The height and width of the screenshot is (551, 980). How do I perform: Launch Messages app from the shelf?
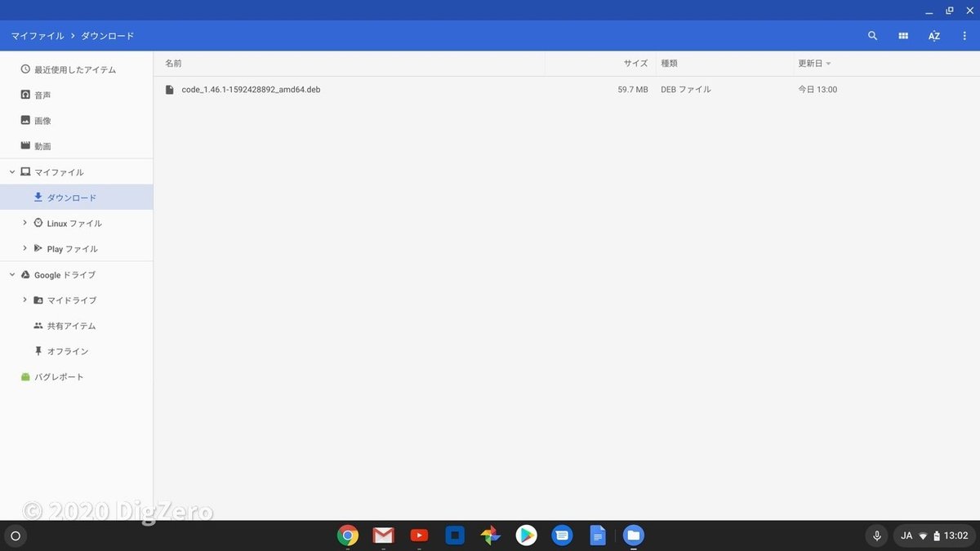coord(562,535)
